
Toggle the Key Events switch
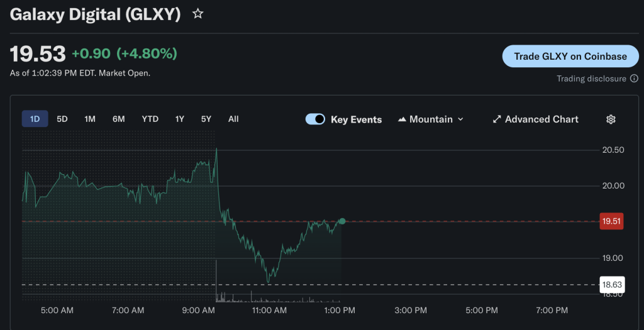point(315,119)
